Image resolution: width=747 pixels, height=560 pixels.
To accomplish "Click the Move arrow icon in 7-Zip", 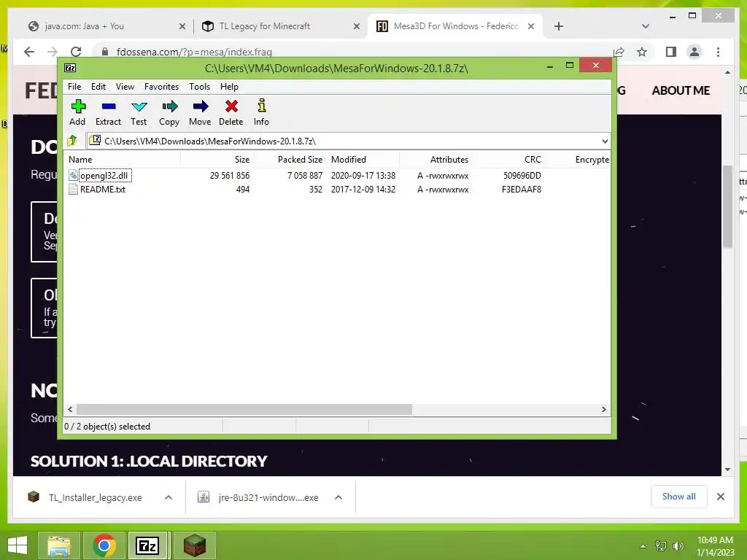I will click(201, 106).
